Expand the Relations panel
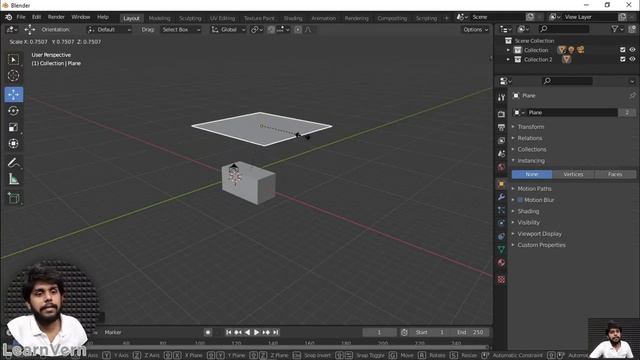 click(530, 138)
